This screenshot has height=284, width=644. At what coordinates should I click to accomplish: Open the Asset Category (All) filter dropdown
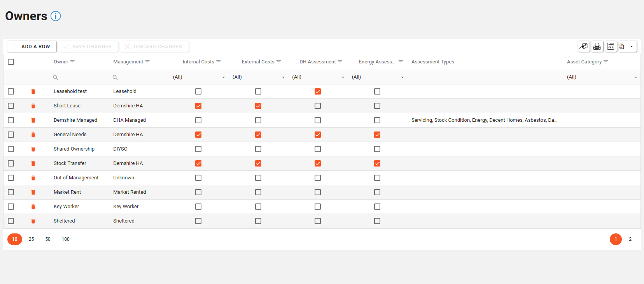(x=635, y=77)
